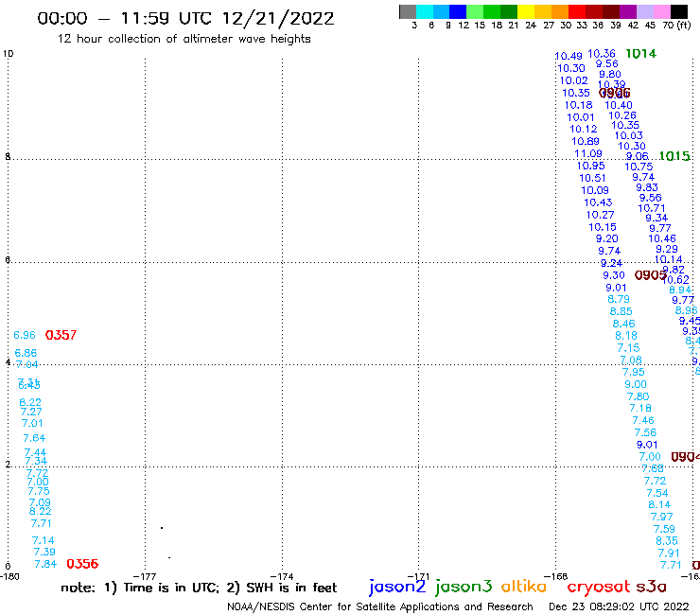Click the gray swatch in the color legend
The image size is (700, 615).
coord(408,11)
